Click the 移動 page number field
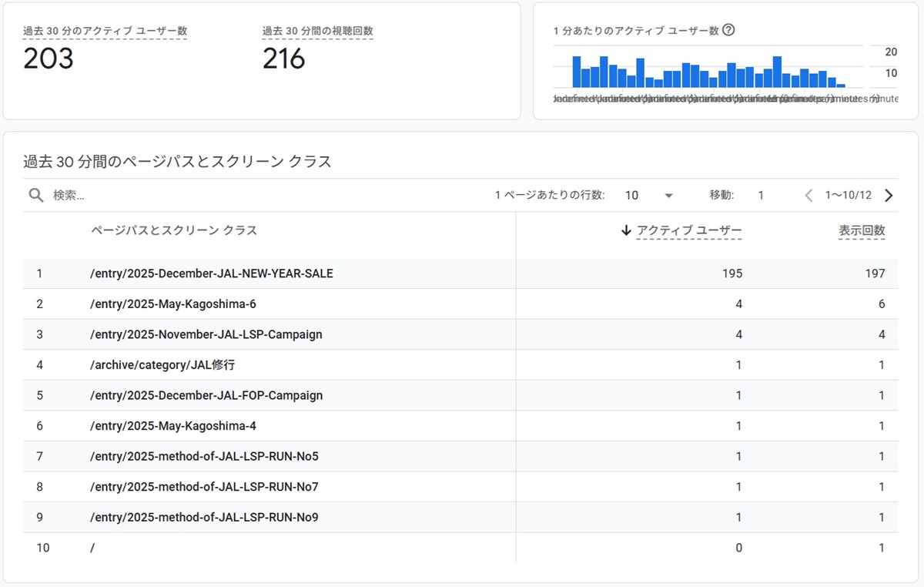This screenshot has width=924, height=587. (x=761, y=196)
